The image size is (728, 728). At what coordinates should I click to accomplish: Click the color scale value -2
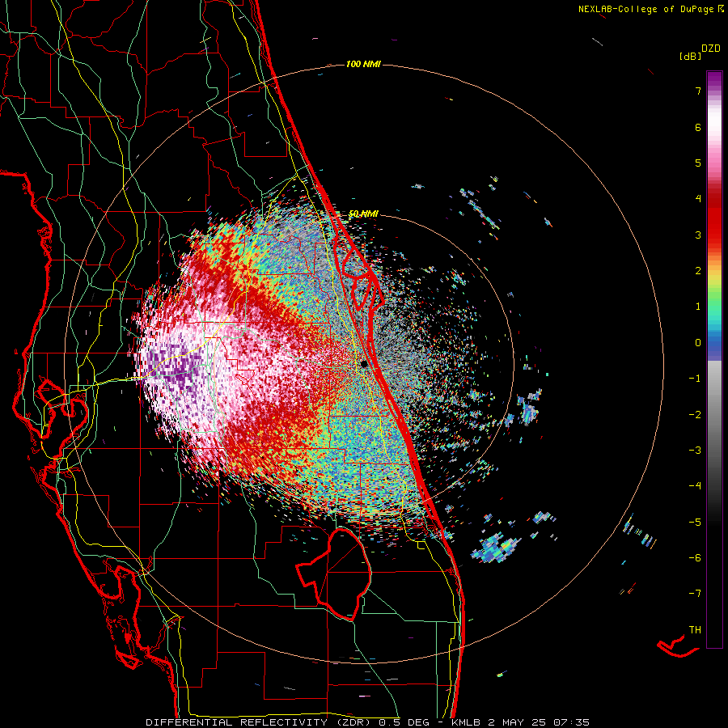(x=695, y=414)
